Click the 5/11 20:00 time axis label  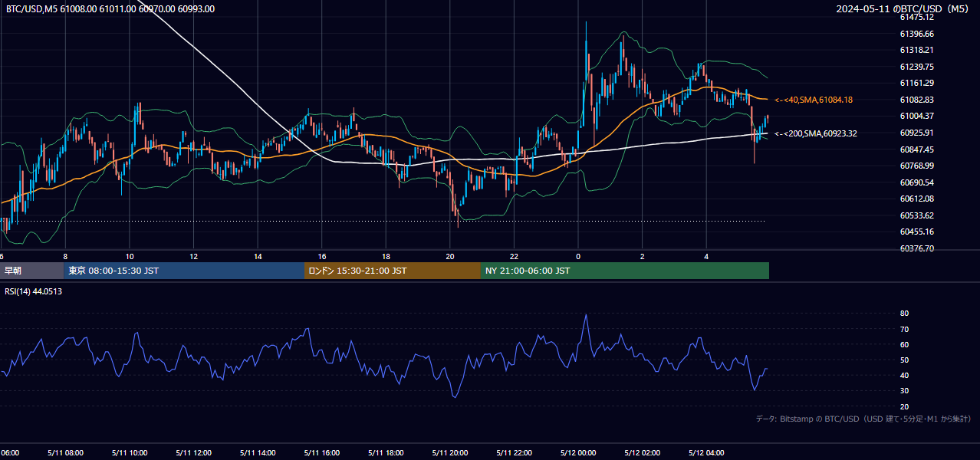point(450,452)
